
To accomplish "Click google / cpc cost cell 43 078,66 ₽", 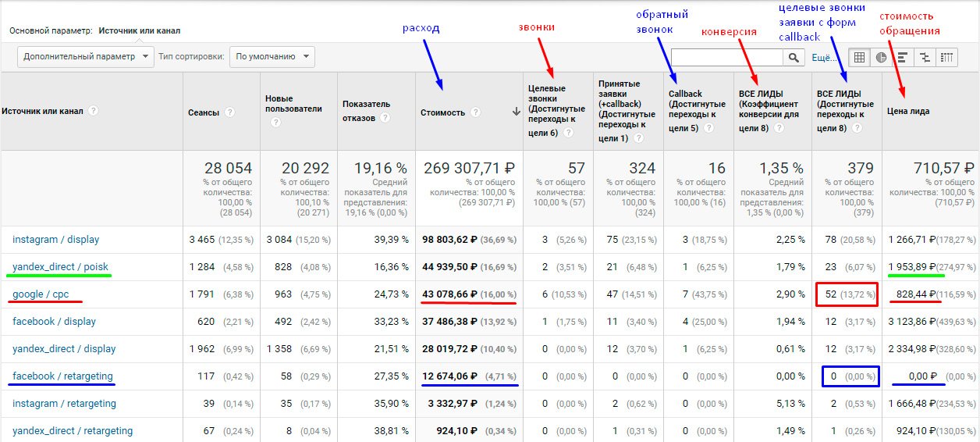I will 448,294.
